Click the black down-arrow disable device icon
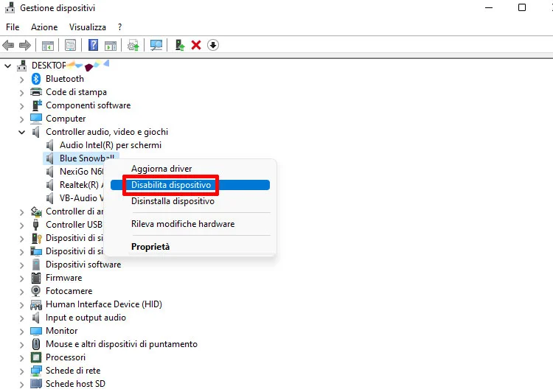The height and width of the screenshot is (392, 553). coord(213,45)
